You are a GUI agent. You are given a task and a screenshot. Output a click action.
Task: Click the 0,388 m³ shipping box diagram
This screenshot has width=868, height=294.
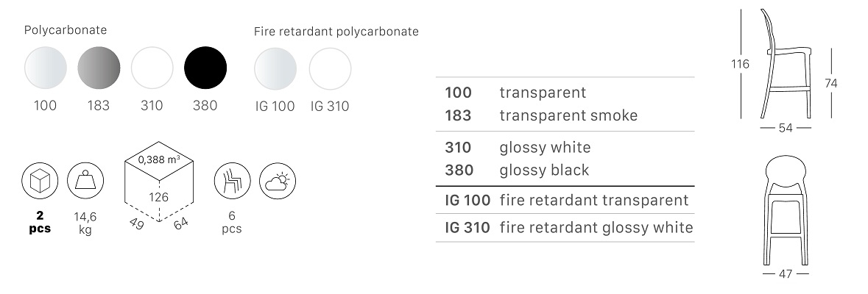[x=159, y=185]
